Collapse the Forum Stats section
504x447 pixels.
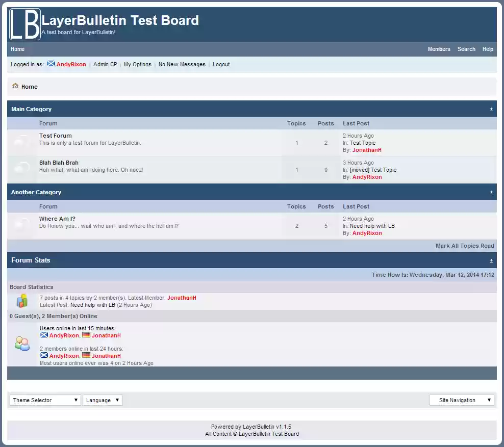coord(491,260)
